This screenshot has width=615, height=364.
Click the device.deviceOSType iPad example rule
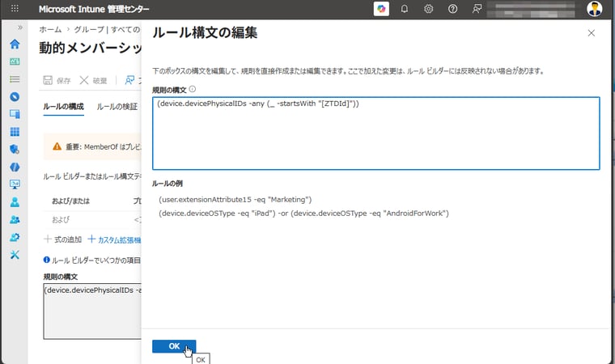(303, 214)
